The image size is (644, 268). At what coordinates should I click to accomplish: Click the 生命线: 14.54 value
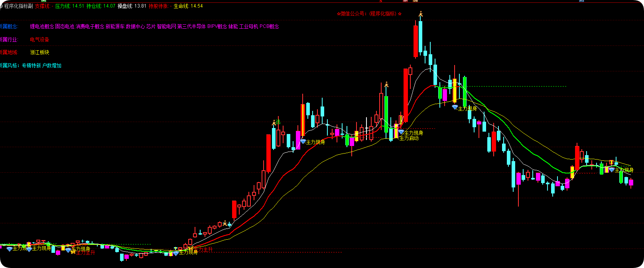188,6
